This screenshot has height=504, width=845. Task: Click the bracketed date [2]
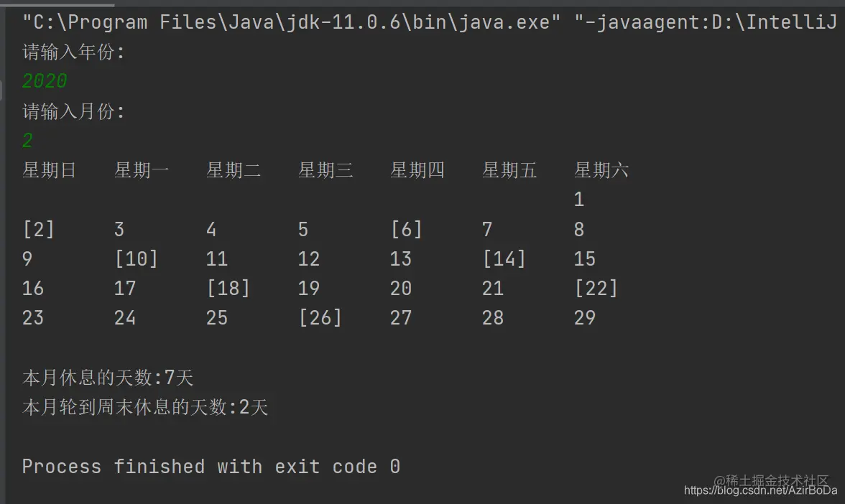pyautogui.click(x=38, y=230)
